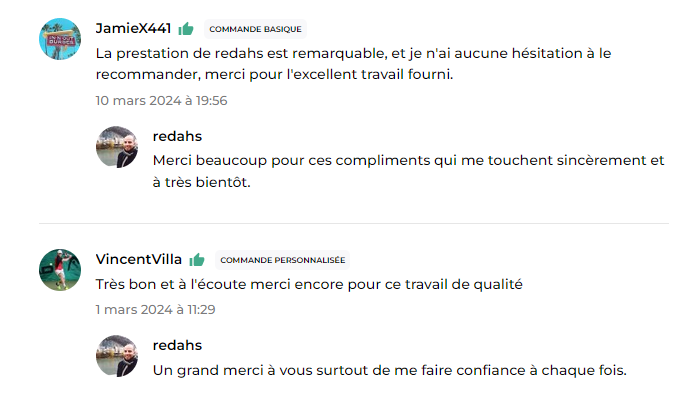Click the '10 mars 2024 à 19:56' timestamp

coord(161,101)
